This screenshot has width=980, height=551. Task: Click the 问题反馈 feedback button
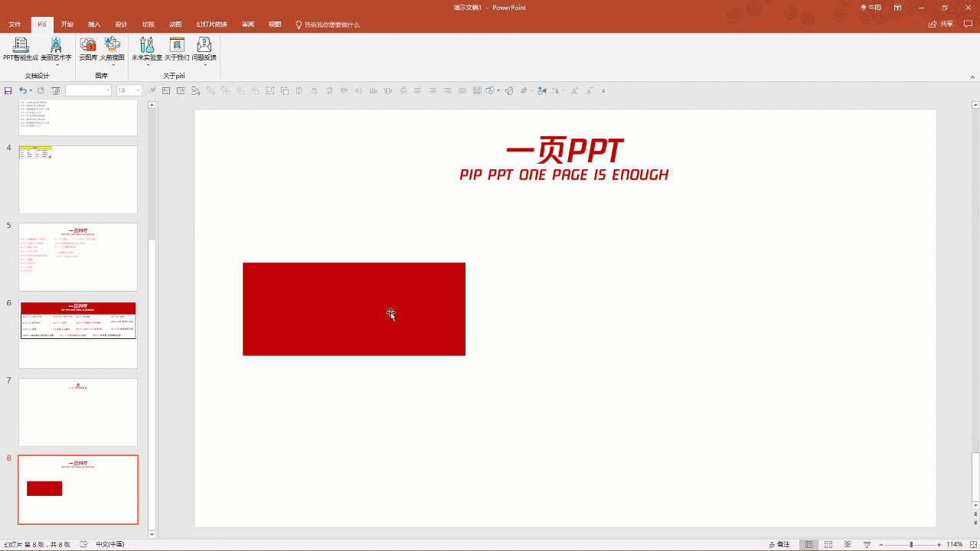204,49
